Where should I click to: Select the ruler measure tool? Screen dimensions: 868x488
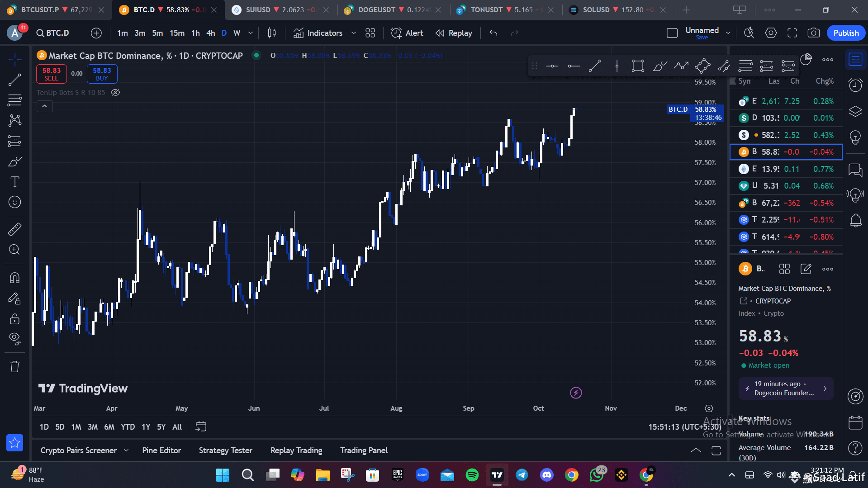14,229
